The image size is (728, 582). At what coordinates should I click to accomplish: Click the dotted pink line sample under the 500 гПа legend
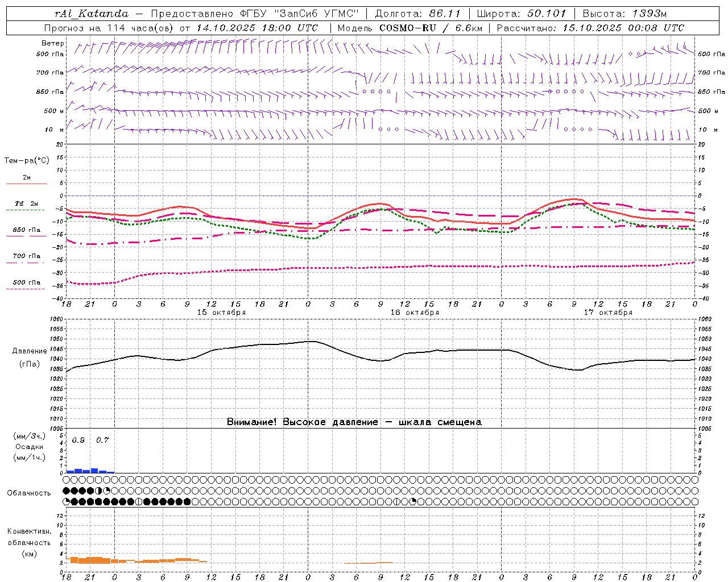tap(25, 289)
